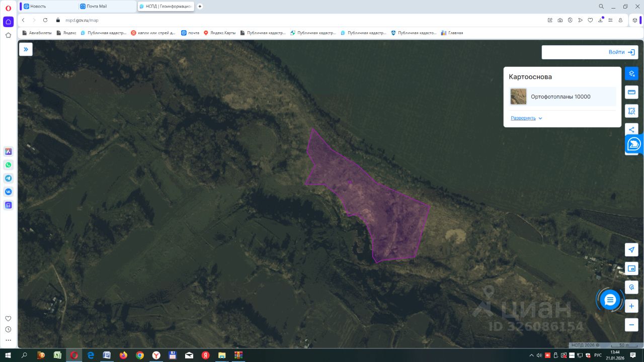Screen dimensions: 644x362
Task: Open the Яндекс.Карты bookmark
Action: (x=219, y=33)
